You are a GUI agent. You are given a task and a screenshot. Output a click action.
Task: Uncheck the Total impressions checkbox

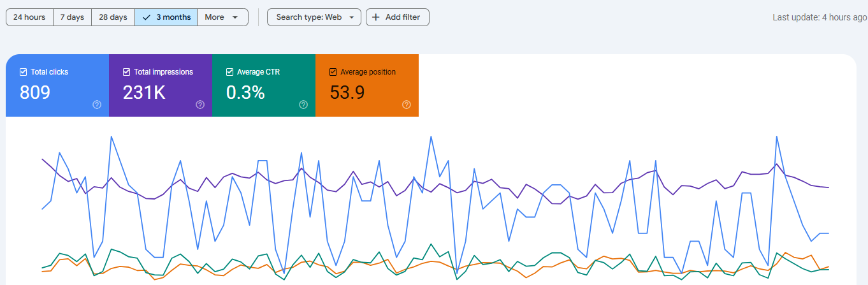click(x=127, y=72)
